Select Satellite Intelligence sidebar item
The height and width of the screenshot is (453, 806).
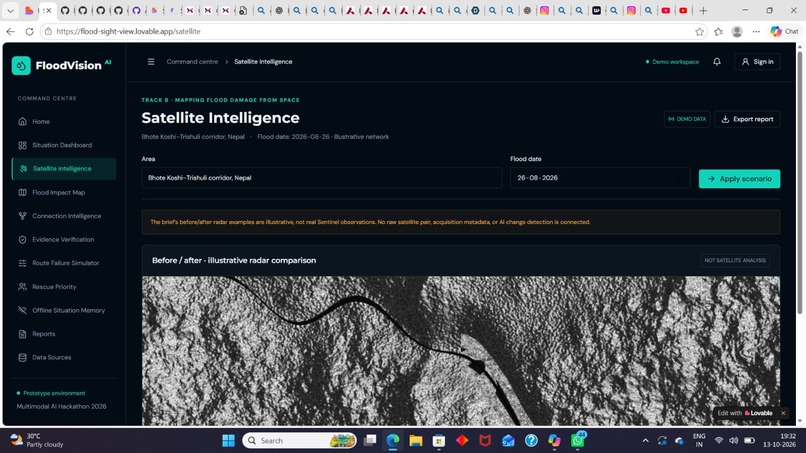click(64, 169)
